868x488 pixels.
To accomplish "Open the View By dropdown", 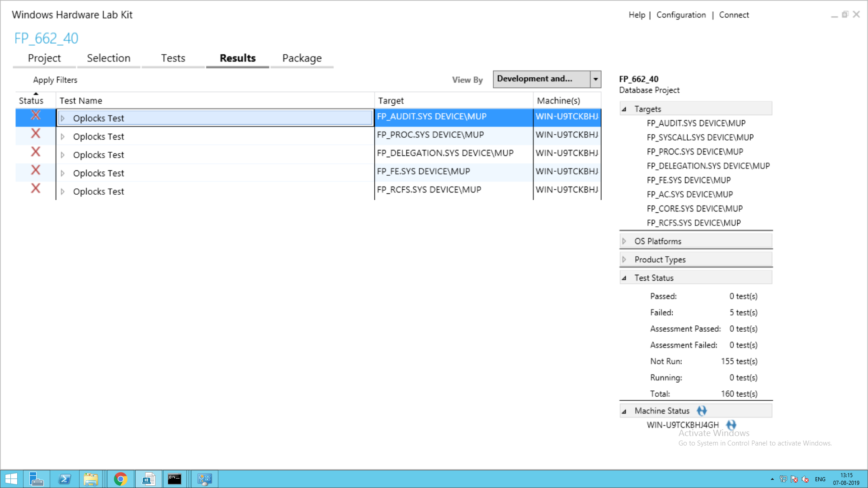I will 595,79.
